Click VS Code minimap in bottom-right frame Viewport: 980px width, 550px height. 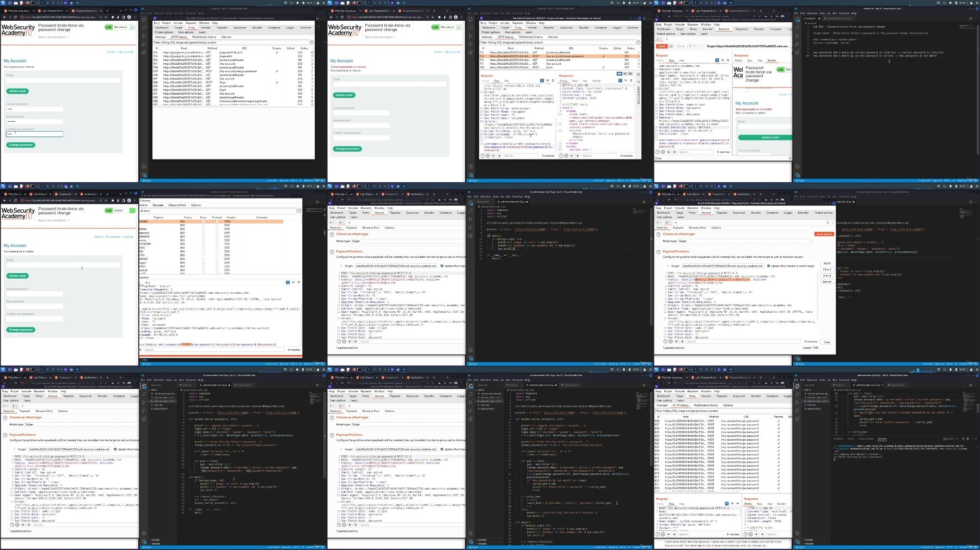click(969, 401)
